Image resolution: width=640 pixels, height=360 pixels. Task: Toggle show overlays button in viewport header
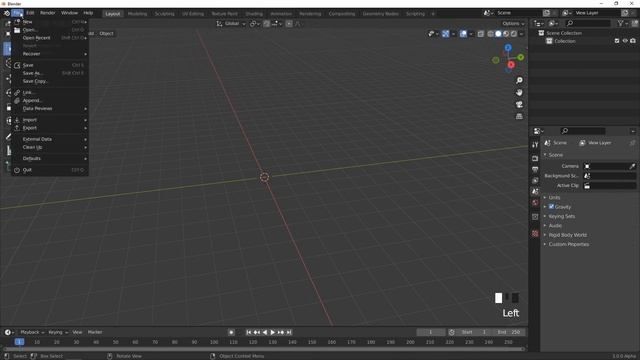pyautogui.click(x=463, y=34)
